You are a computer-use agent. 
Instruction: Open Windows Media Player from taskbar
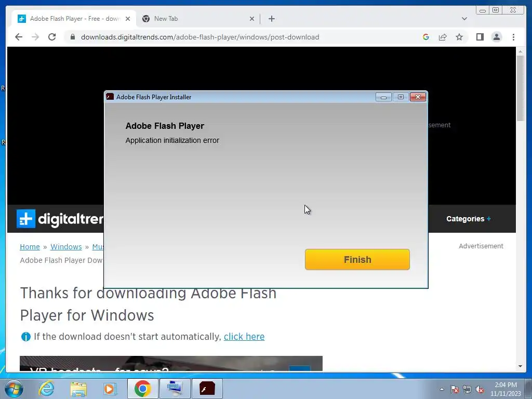[110, 389]
